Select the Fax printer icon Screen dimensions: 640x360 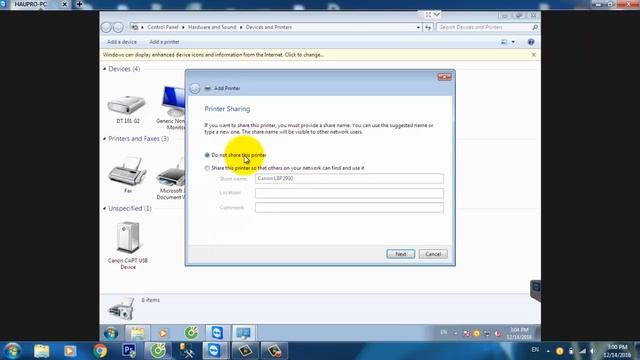[128, 175]
